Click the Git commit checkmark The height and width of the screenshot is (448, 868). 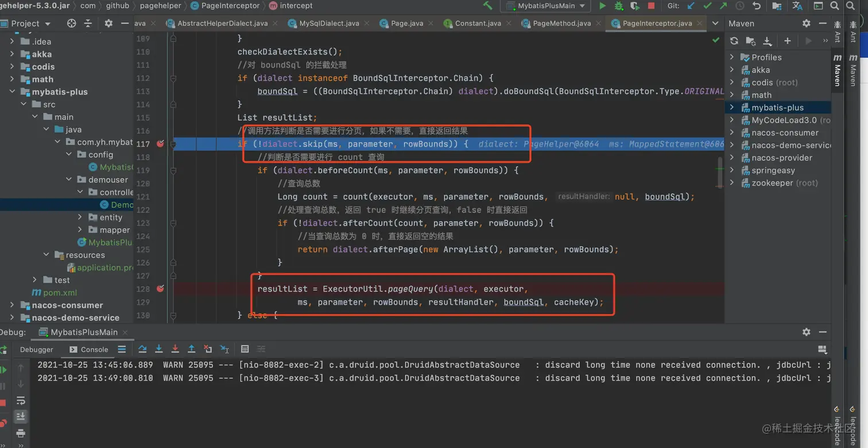tap(707, 6)
